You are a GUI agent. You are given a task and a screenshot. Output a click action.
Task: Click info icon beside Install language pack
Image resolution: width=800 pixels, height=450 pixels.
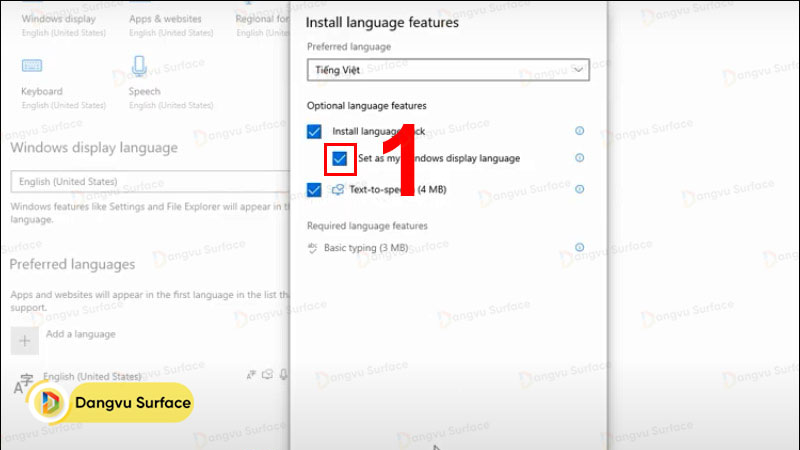[579, 131]
